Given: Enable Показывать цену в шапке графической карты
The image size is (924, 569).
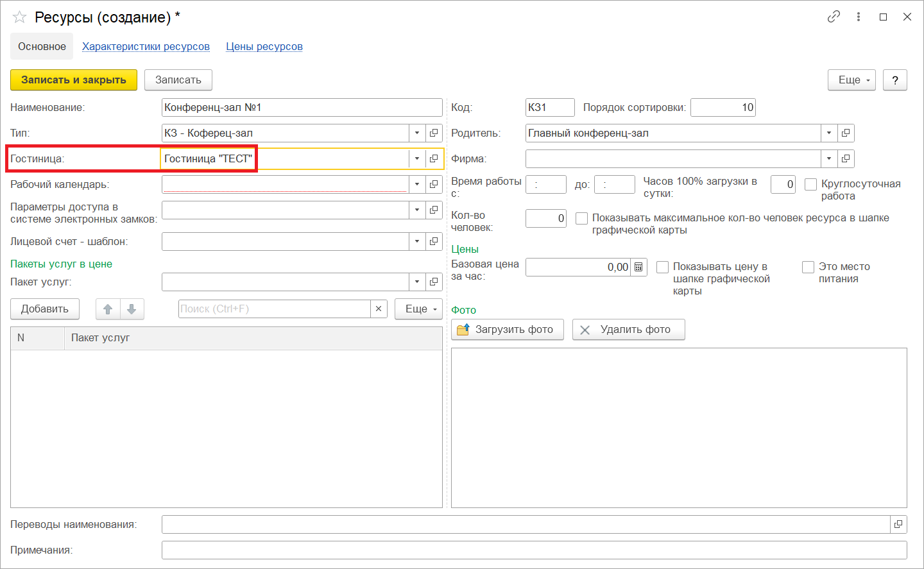Looking at the screenshot, I should click(x=662, y=267).
